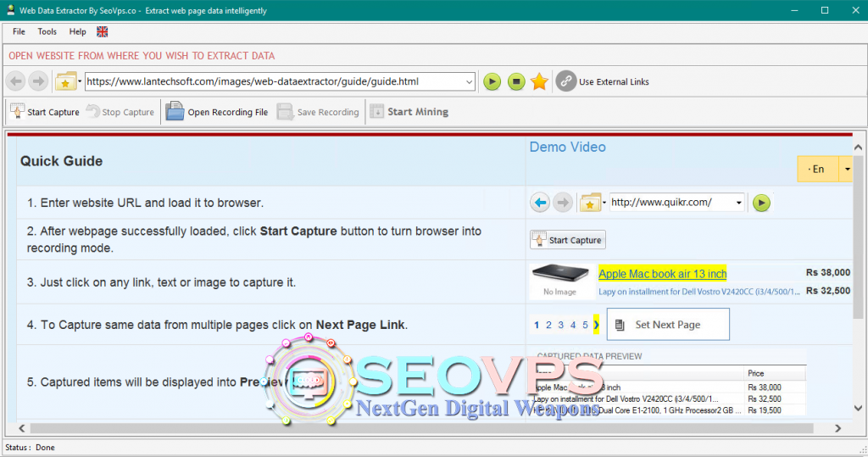868x457 pixels.
Task: Open Recording File button
Action: point(217,112)
